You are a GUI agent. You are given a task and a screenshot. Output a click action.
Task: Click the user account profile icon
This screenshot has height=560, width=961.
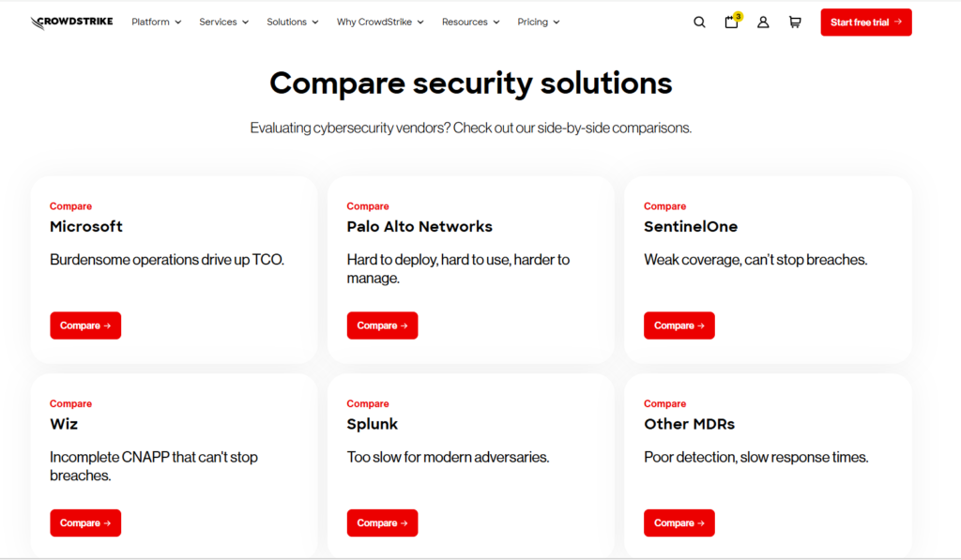point(763,22)
